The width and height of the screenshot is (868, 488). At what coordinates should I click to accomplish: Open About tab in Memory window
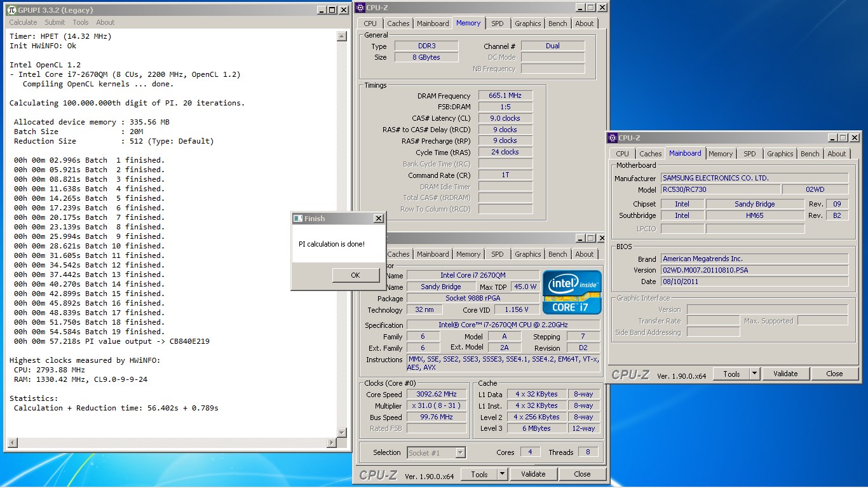click(585, 24)
